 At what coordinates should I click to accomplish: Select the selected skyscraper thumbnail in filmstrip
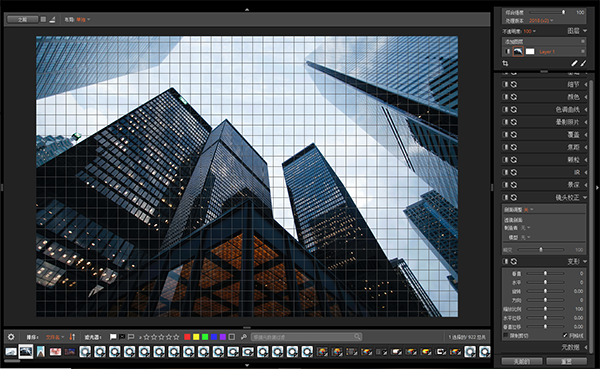26,351
